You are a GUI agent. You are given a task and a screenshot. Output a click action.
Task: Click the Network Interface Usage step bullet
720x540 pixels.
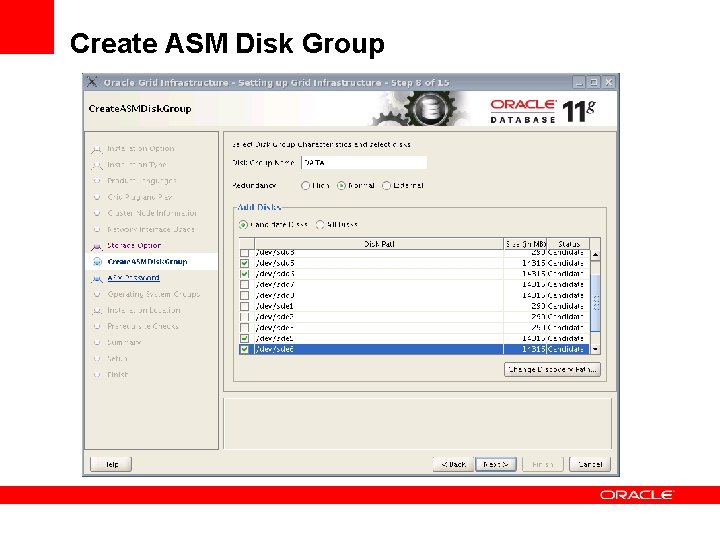(97, 229)
